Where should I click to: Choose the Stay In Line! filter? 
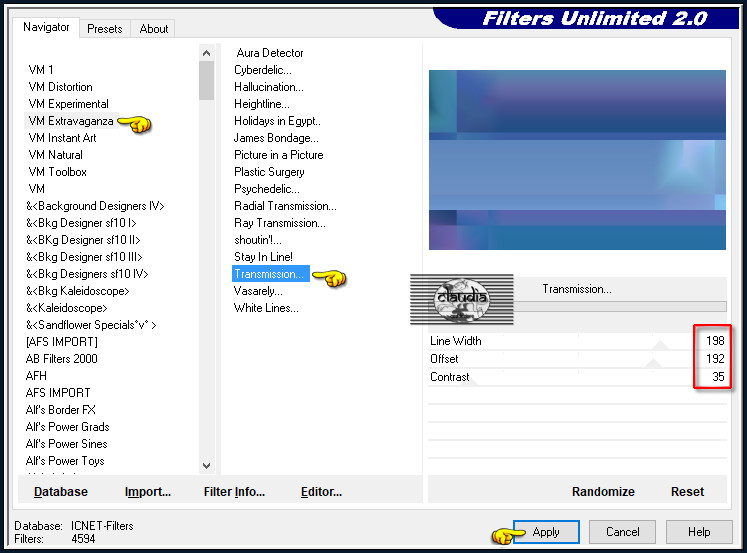[x=263, y=257]
